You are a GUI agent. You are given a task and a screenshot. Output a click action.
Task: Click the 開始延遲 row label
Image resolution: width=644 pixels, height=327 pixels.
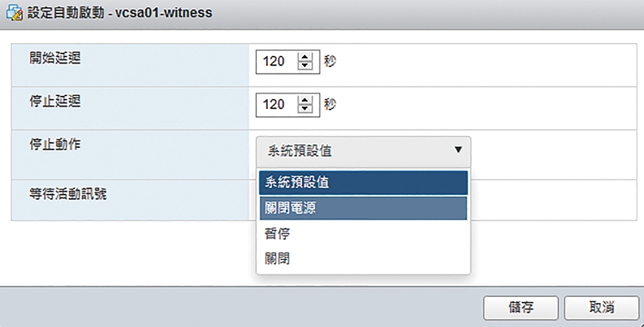tap(55, 59)
